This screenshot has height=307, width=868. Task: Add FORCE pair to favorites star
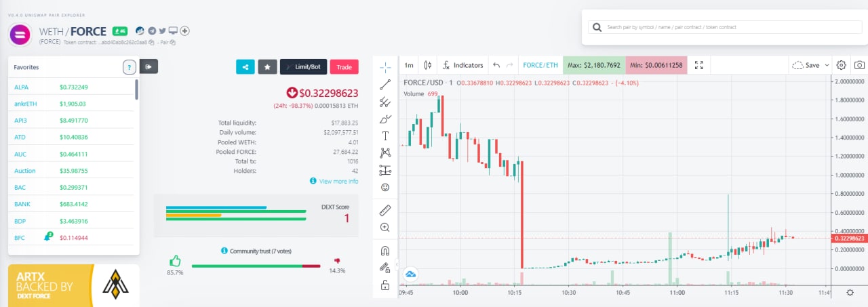pos(267,66)
